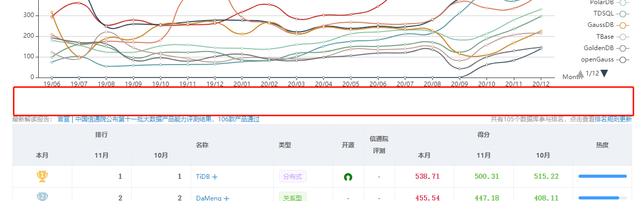This screenshot has height=201, width=644.
Task: Click the 排行 group header
Action: click(x=102, y=134)
